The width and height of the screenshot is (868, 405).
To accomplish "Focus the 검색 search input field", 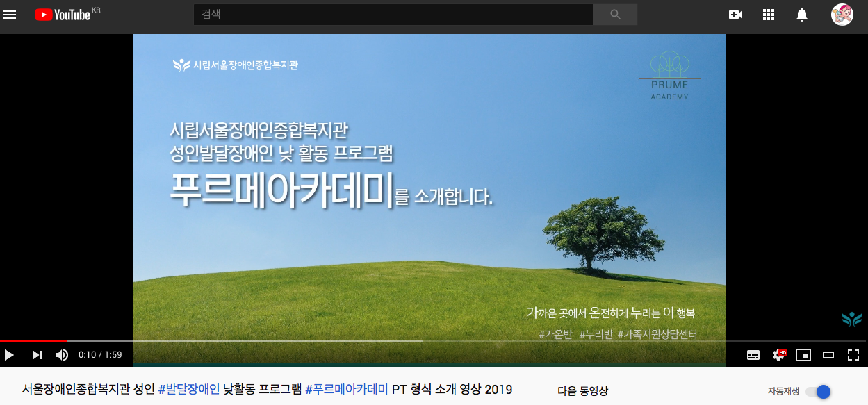I will coord(393,15).
